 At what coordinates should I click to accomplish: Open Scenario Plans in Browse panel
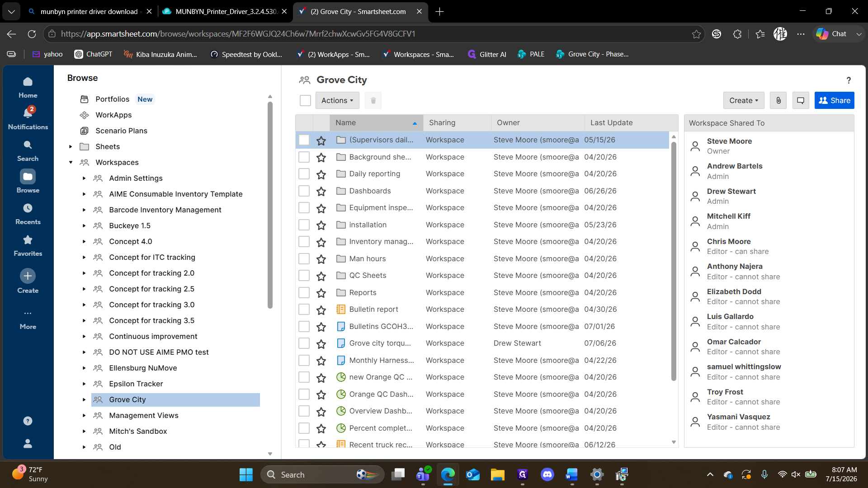[121, 131]
